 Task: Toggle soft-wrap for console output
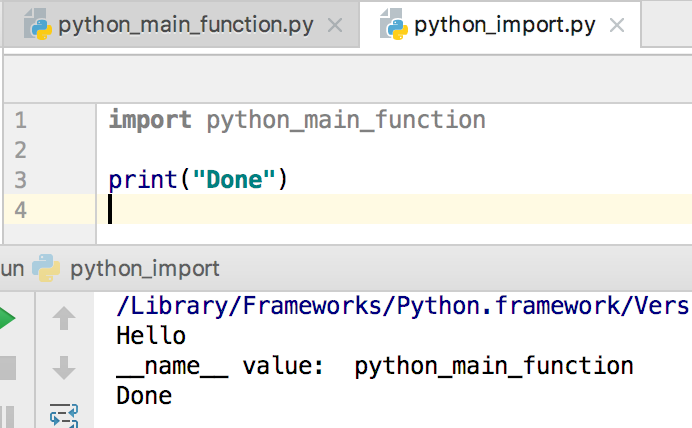tap(64, 414)
